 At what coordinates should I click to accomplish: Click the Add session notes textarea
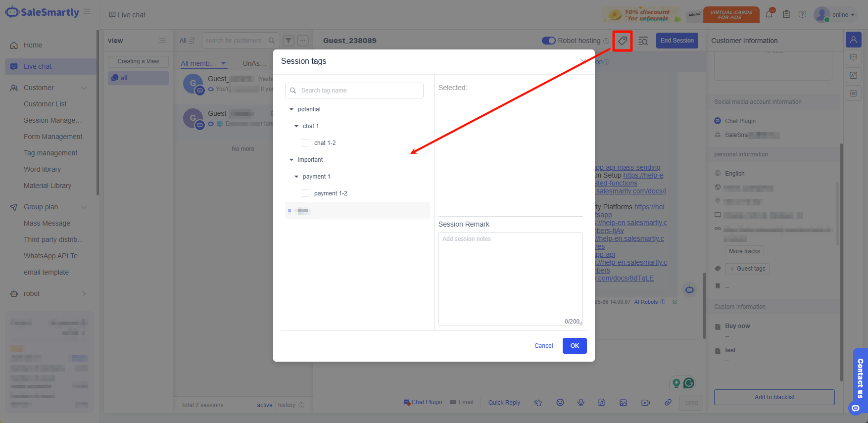[510, 277]
